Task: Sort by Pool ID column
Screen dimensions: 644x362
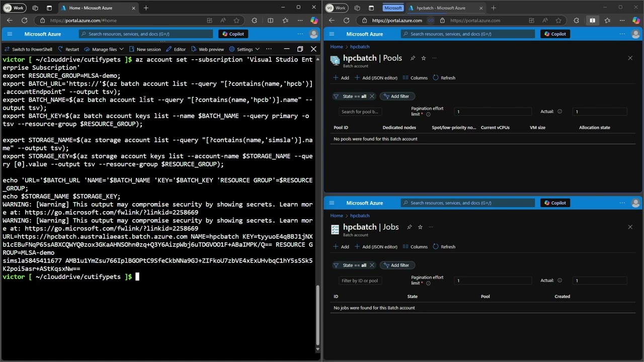Action: (x=341, y=128)
